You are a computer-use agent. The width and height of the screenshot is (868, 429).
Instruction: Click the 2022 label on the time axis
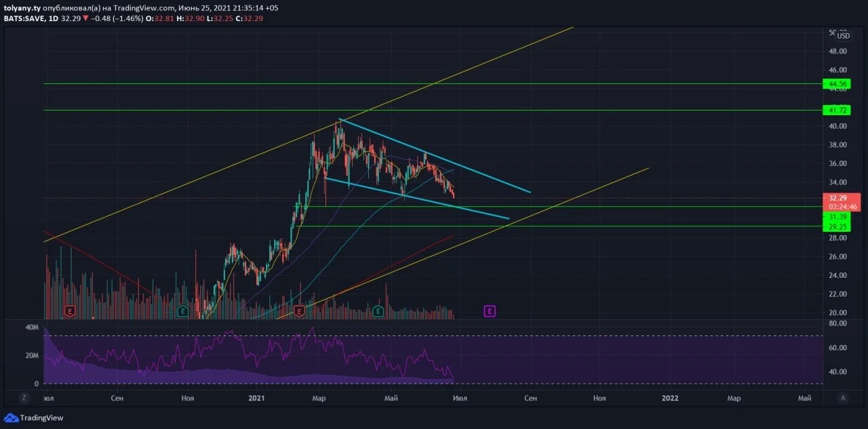coord(670,398)
